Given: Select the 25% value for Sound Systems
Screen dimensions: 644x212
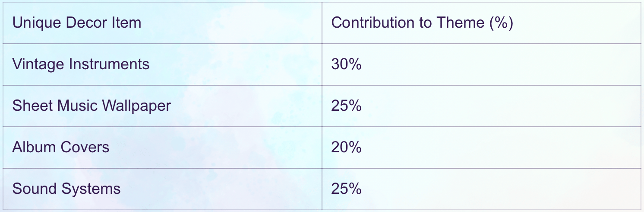Looking at the screenshot, I should pyautogui.click(x=346, y=189).
